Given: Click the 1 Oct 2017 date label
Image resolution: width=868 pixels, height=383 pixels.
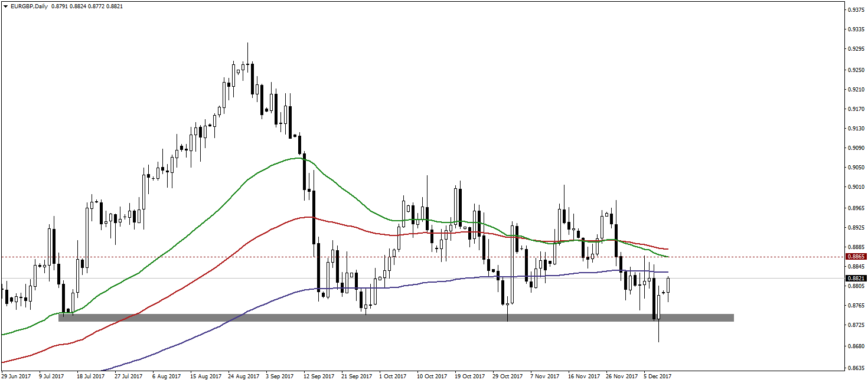Looking at the screenshot, I should 393,376.
